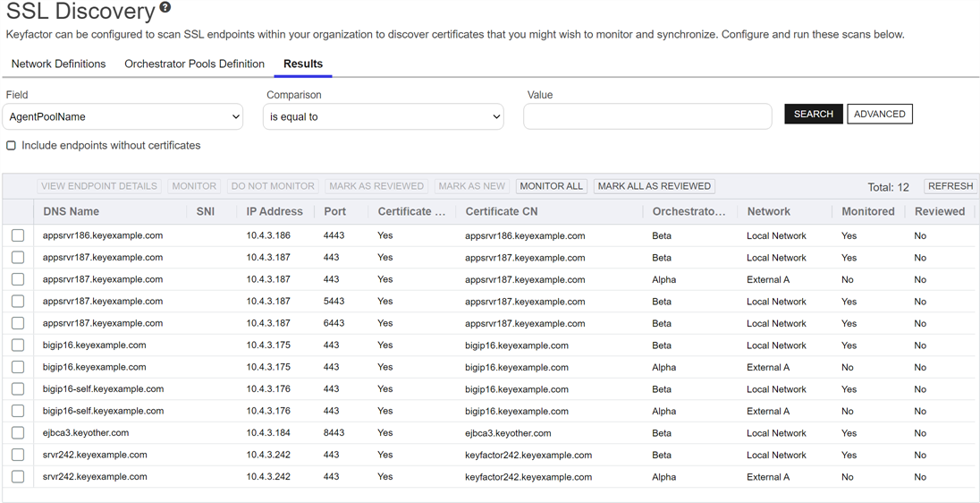Expand the Comparison dropdown
This screenshot has width=980, height=503.
coord(383,116)
